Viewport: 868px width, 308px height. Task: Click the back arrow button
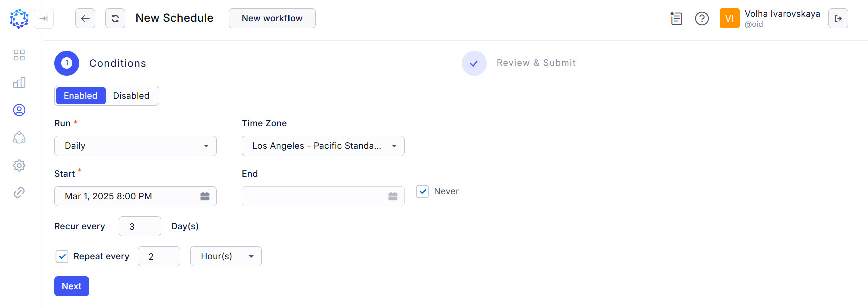coord(85,19)
